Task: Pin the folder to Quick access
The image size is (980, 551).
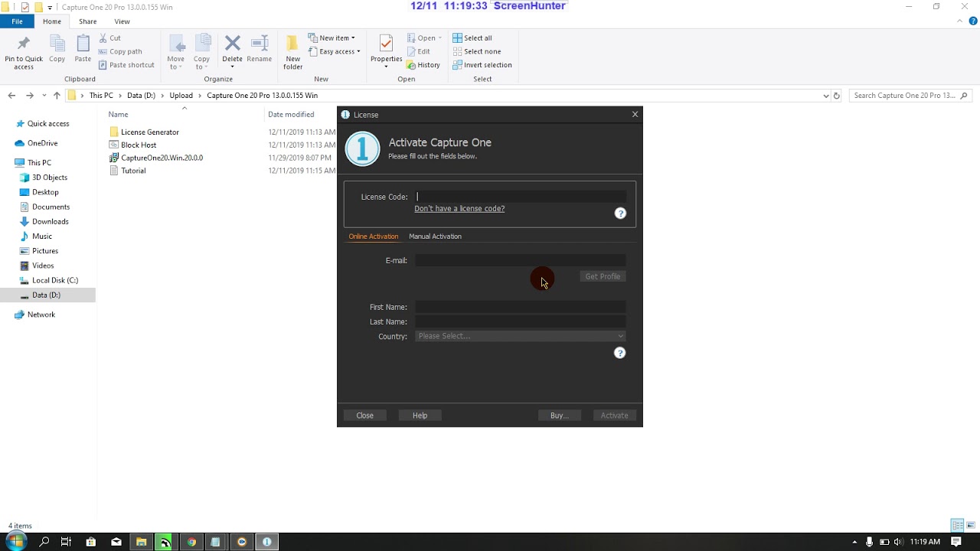Action: (x=24, y=52)
